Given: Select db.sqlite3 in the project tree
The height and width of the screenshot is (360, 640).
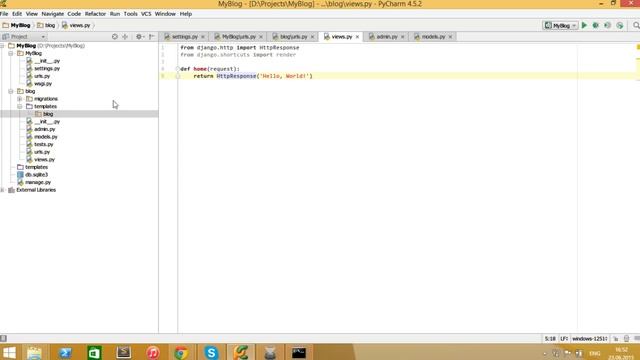Looking at the screenshot, I should click(x=36, y=175).
